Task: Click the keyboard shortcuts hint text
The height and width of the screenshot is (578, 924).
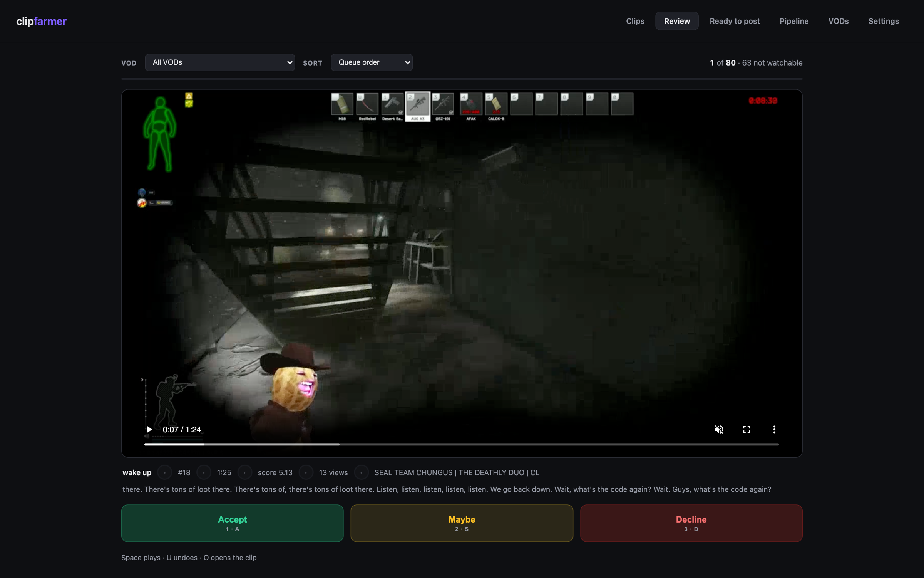Action: [189, 558]
